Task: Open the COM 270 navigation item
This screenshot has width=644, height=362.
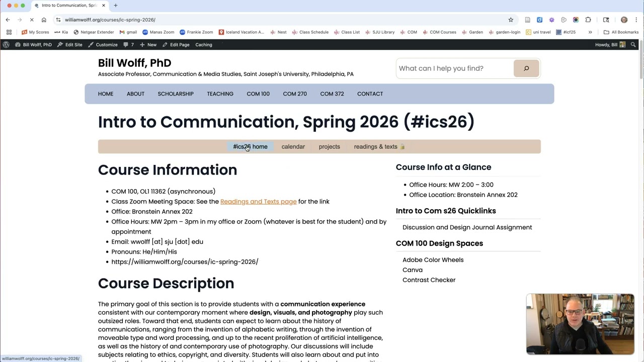Action: pos(295,94)
